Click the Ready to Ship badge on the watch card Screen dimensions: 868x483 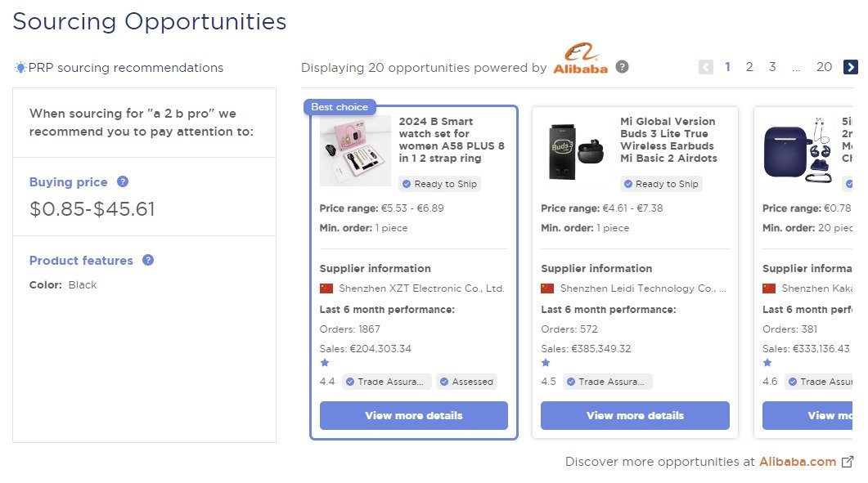point(439,184)
